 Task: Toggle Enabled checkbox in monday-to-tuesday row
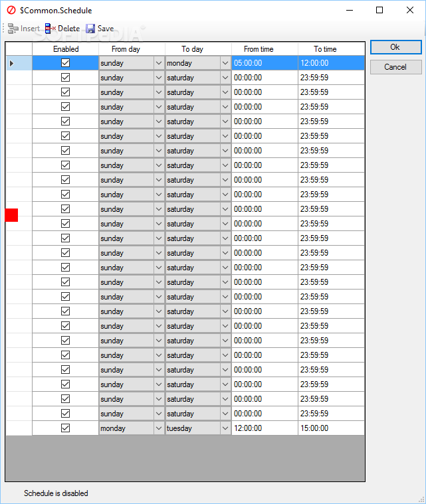coord(65,428)
